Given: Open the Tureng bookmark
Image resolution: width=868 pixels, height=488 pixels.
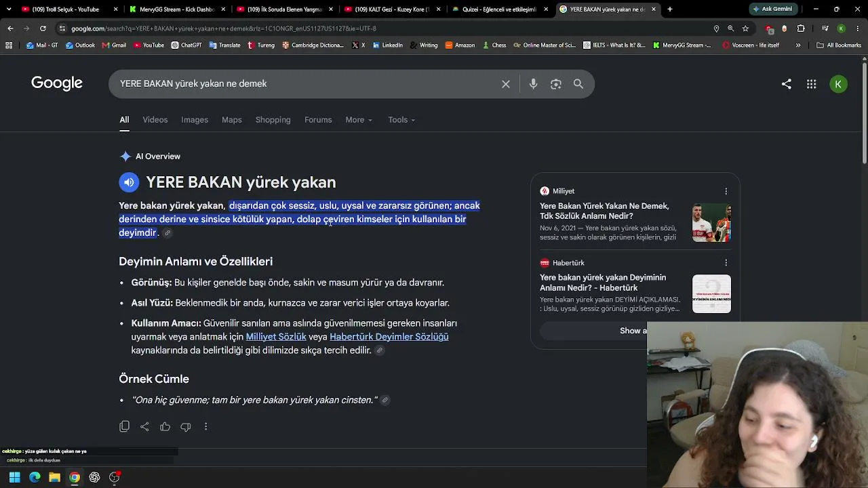Looking at the screenshot, I should point(261,45).
